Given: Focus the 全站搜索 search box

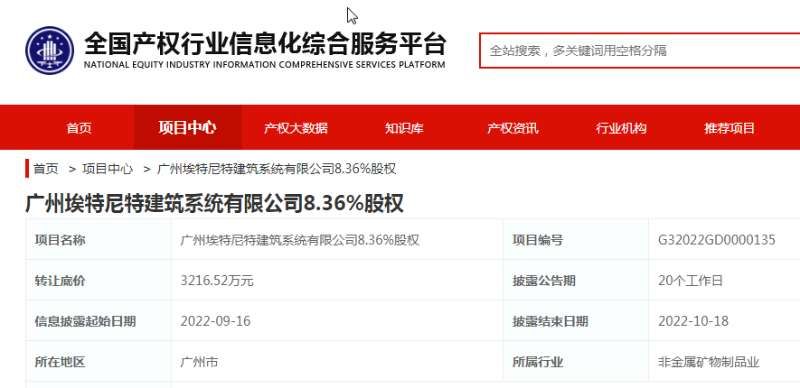Looking at the screenshot, I should point(639,51).
